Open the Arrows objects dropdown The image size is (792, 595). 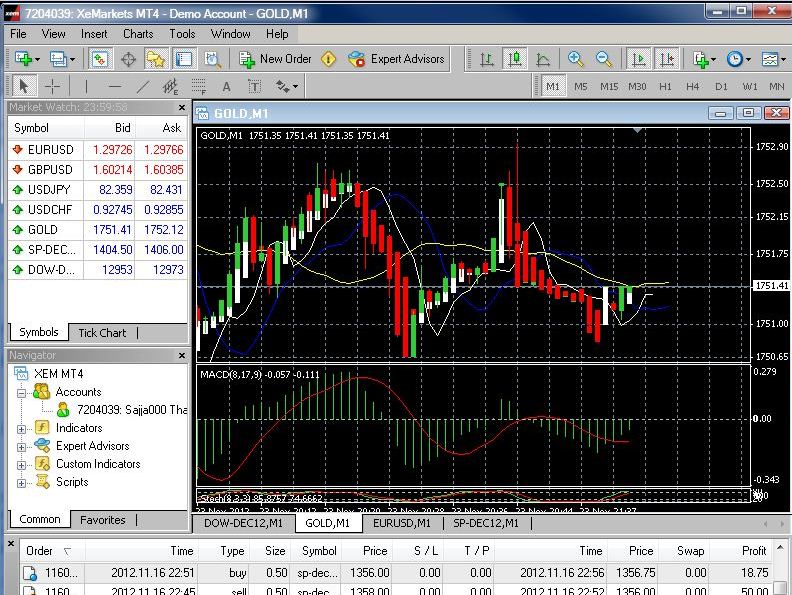(287, 87)
